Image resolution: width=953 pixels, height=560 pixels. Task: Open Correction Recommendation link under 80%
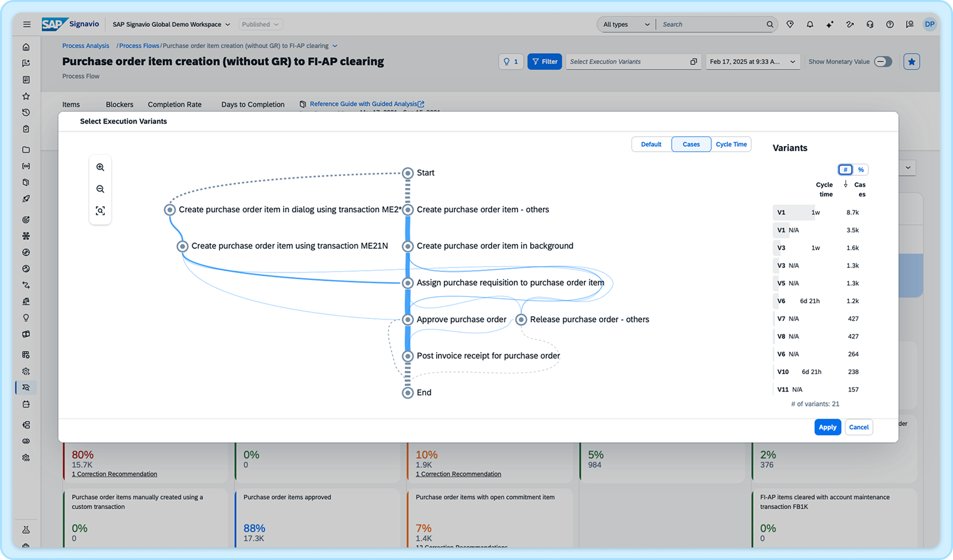[115, 474]
